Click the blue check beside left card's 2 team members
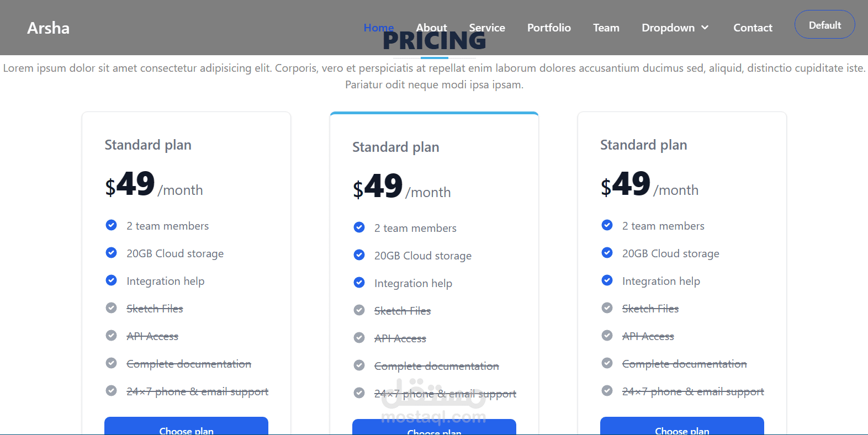Image resolution: width=868 pixels, height=435 pixels. (x=112, y=225)
